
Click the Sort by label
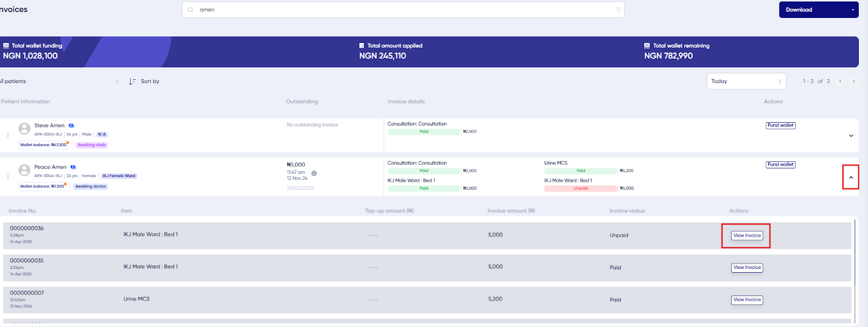coord(150,81)
